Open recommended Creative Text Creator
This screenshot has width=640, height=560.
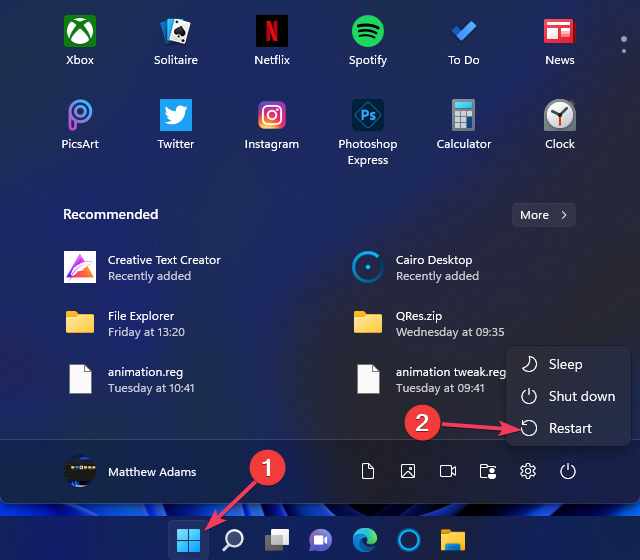[x=142, y=267]
